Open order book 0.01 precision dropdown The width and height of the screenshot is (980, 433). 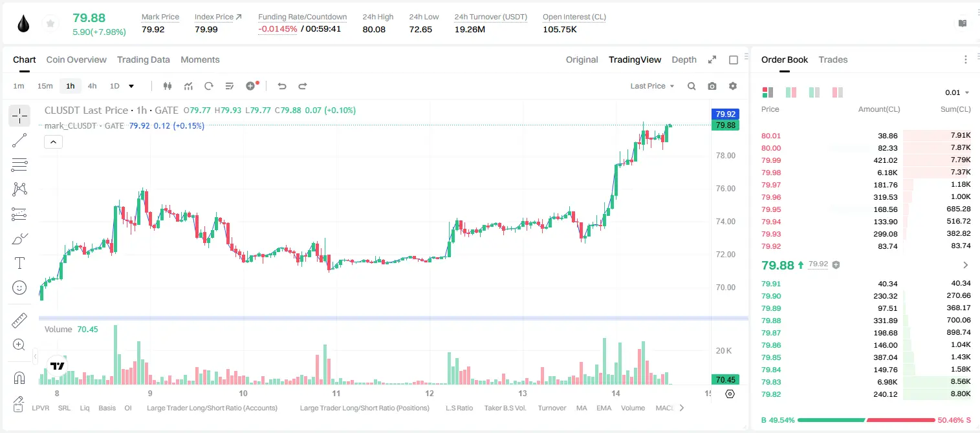coord(957,92)
